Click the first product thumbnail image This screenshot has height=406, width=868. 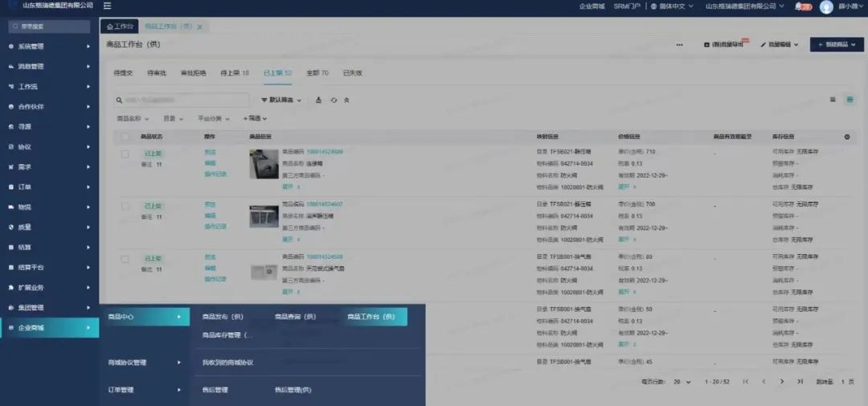click(x=264, y=164)
